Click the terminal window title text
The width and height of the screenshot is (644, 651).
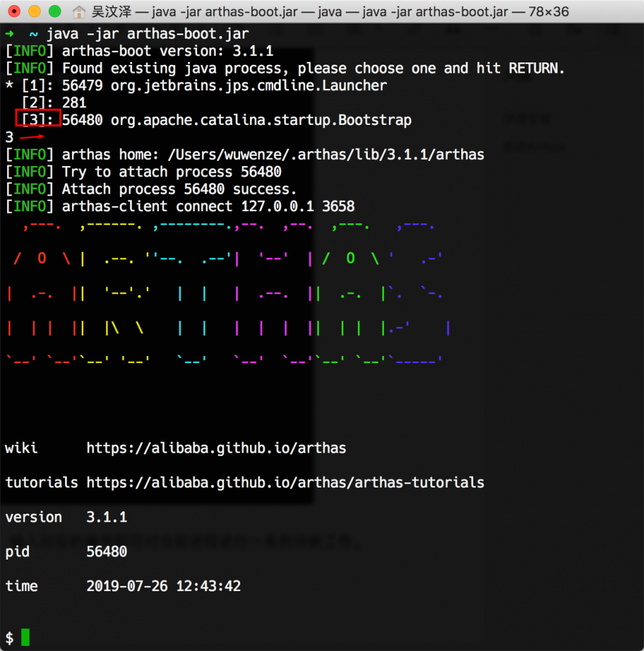pos(330,12)
